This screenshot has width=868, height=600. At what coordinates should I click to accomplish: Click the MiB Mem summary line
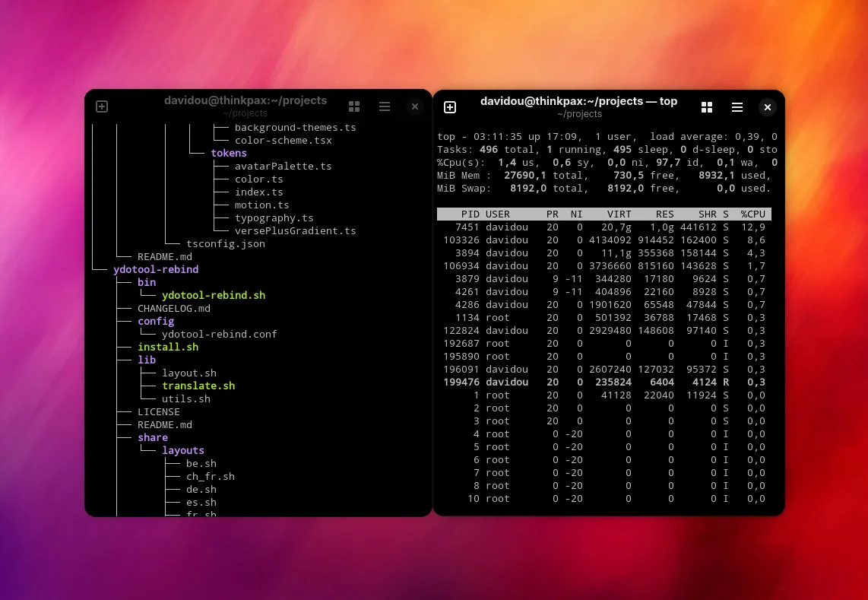604,175
